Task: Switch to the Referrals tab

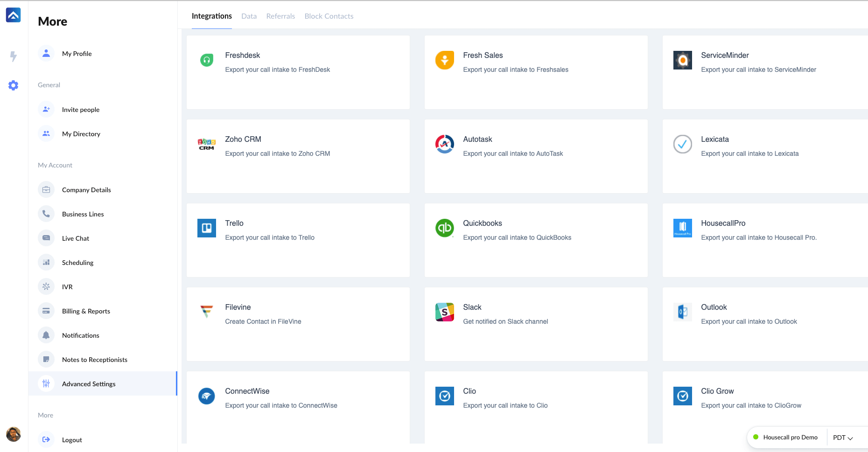Action: 280,16
